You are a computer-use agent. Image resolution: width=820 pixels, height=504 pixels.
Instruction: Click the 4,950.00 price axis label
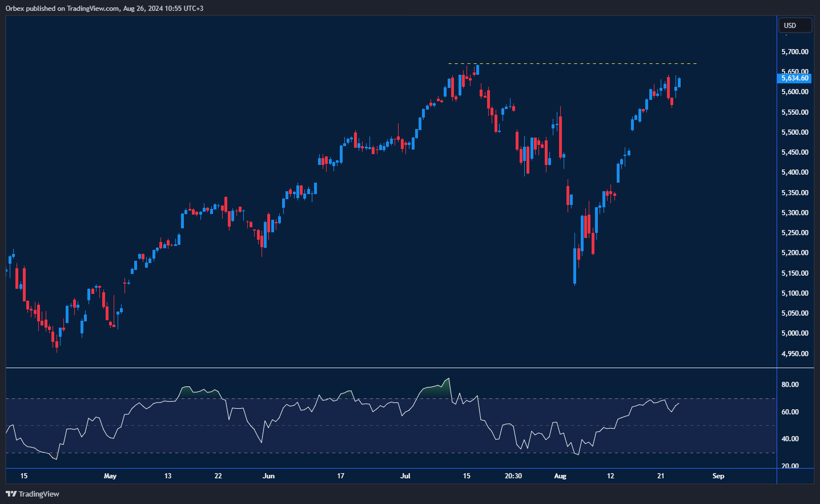[x=794, y=354]
